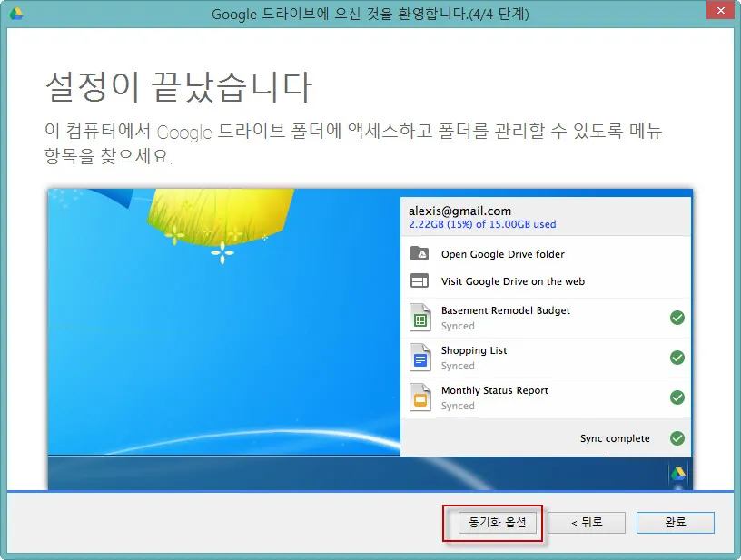The image size is (741, 560).
Task: Click the Monthly Status Report file name
Action: (494, 390)
